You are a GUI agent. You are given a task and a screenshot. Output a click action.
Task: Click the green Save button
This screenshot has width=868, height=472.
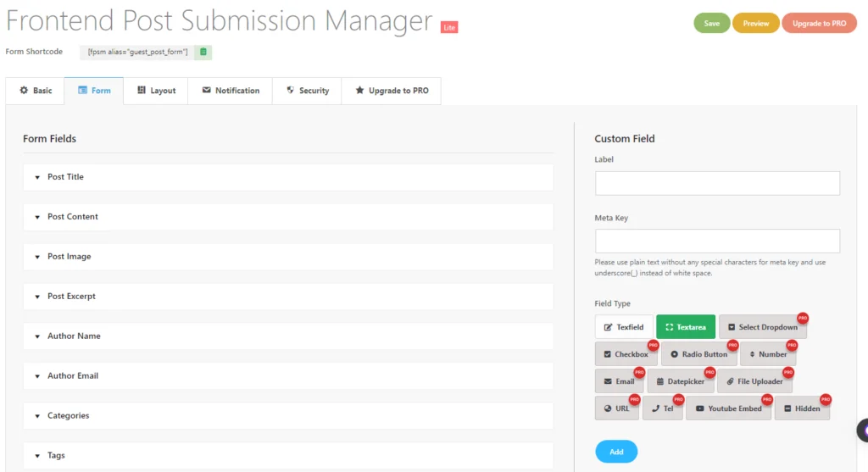click(x=711, y=24)
